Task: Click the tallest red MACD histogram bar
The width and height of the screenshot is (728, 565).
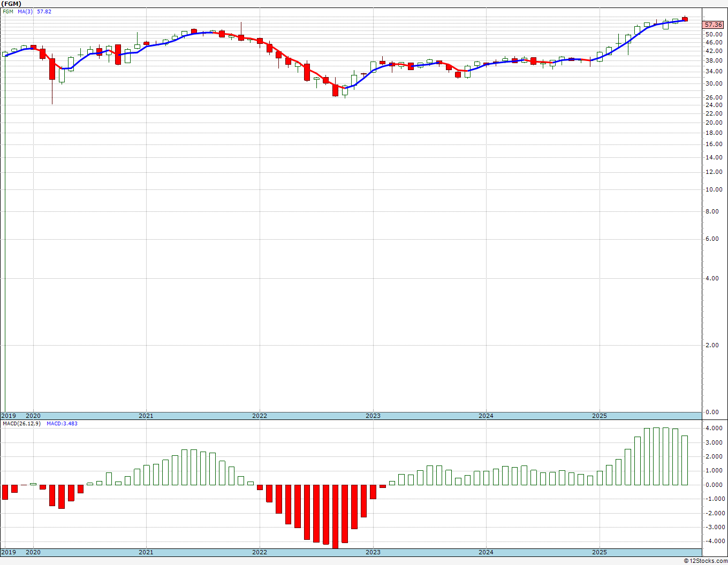Action: pyautogui.click(x=336, y=516)
